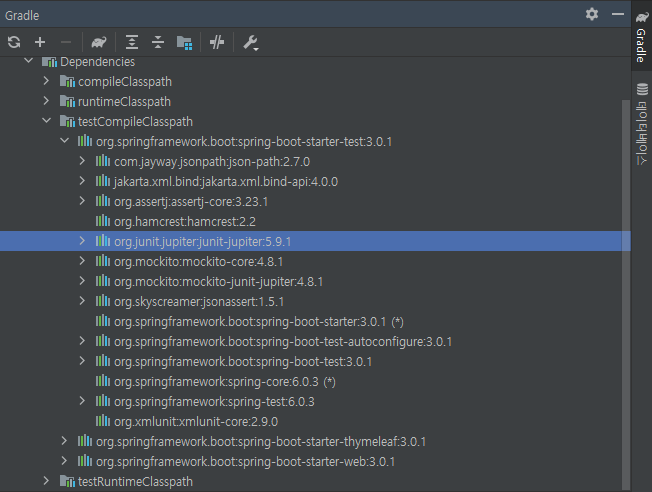Expand the runtimeClasspath node
This screenshot has height=492, width=652.
coord(46,101)
